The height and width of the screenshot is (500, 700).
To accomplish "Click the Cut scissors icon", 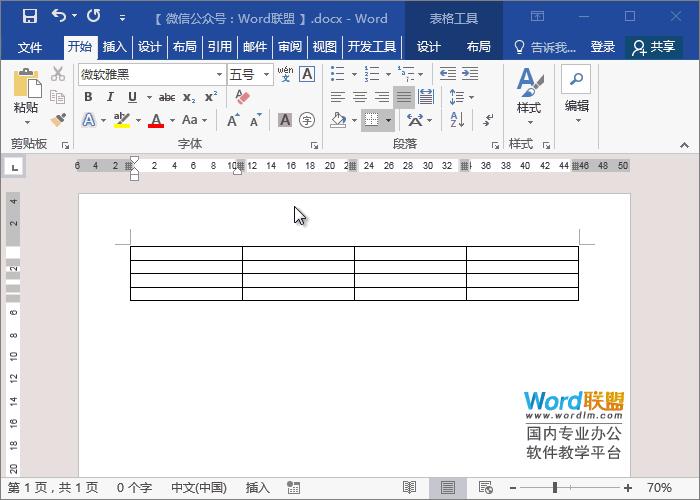I will (x=58, y=74).
